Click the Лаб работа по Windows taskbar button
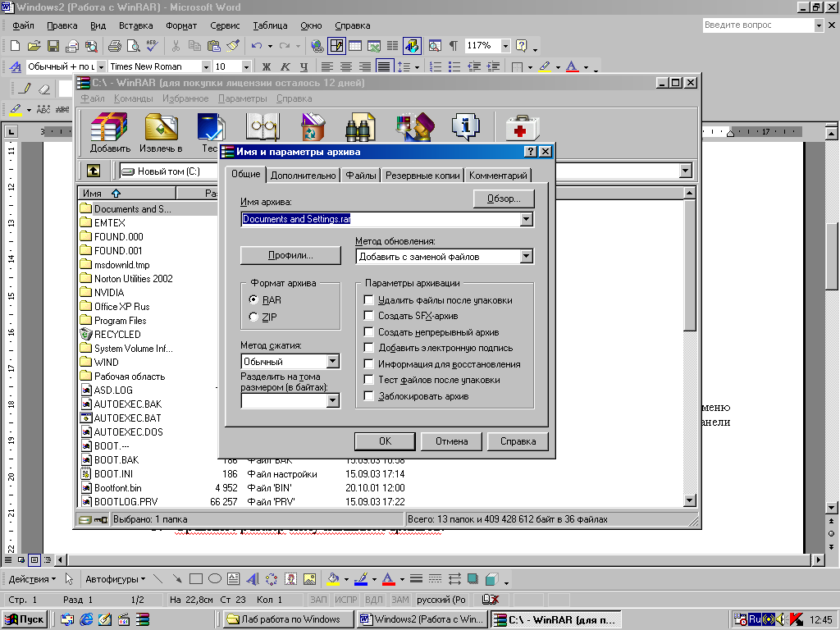The width and height of the screenshot is (840, 630). pyautogui.click(x=288, y=619)
